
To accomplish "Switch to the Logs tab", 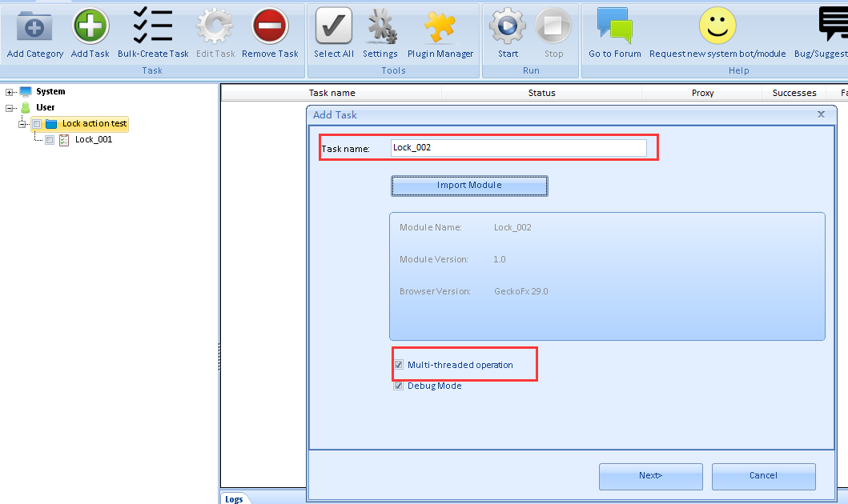I will pos(234,498).
